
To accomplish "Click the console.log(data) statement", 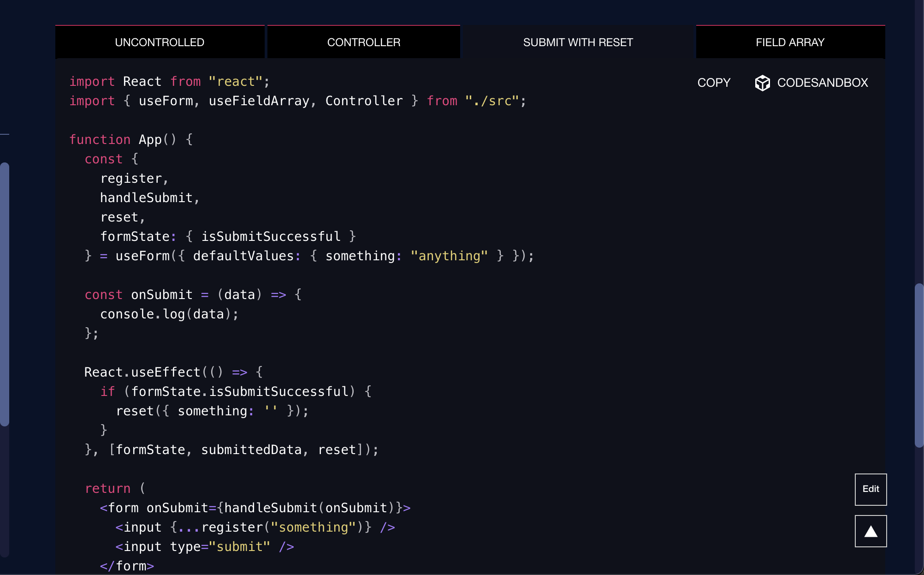I will (x=169, y=314).
